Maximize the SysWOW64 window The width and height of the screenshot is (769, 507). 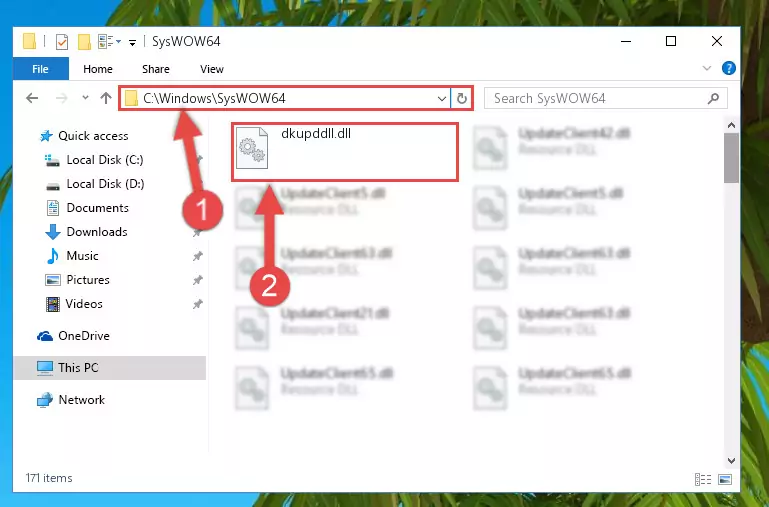(x=671, y=42)
